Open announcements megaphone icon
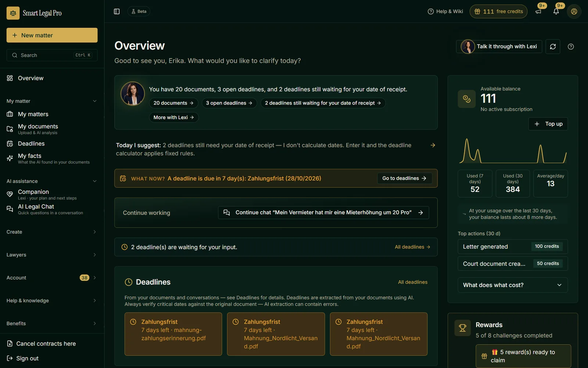The image size is (588, 368). (538, 11)
